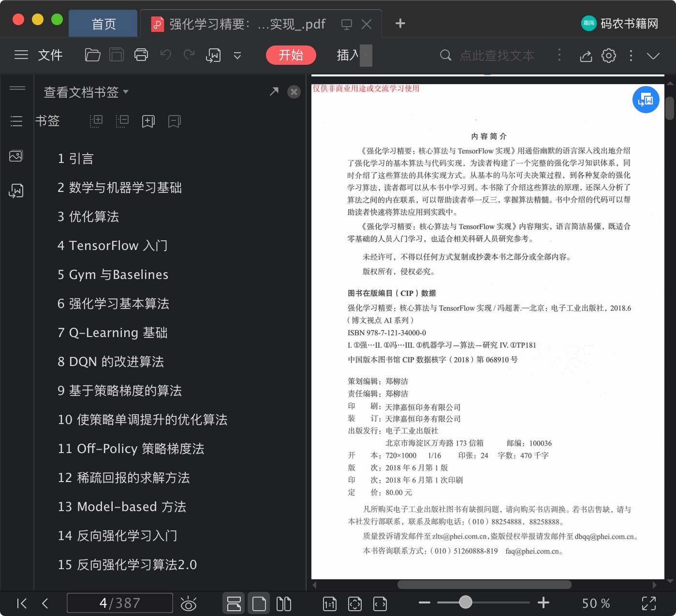This screenshot has height=616, width=676.
Task: Delete bookmark icon
Action: [175, 121]
